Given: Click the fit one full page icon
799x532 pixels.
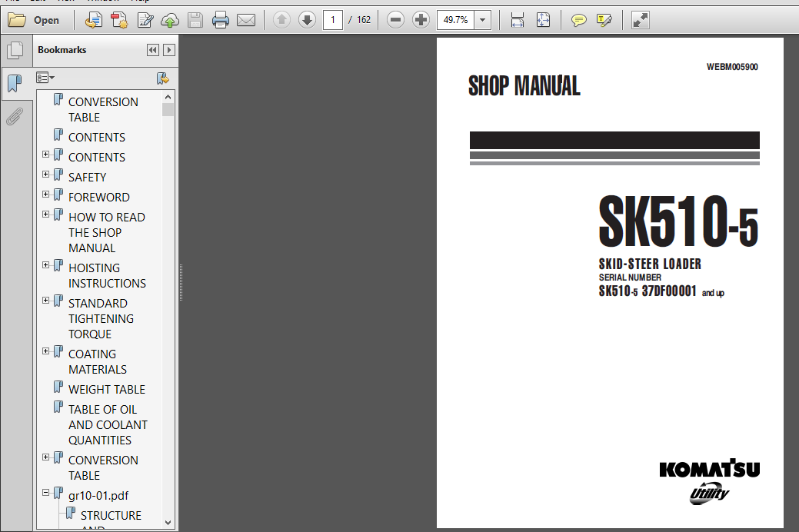Looking at the screenshot, I should click(x=543, y=21).
